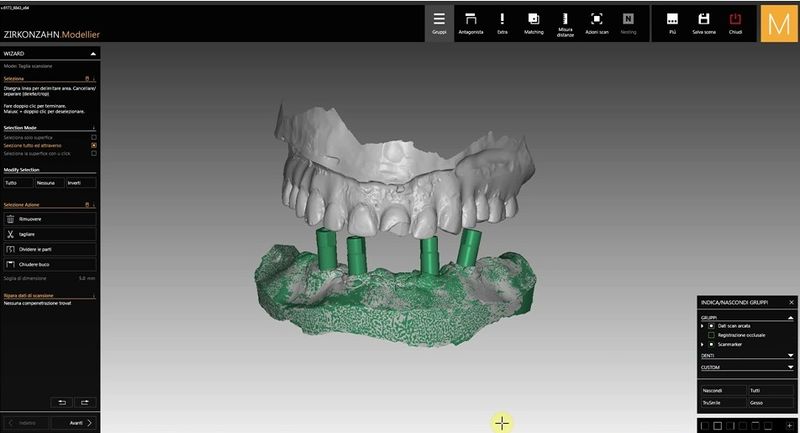
Task: Toggle the Scanmarker group visibility
Action: 711,344
